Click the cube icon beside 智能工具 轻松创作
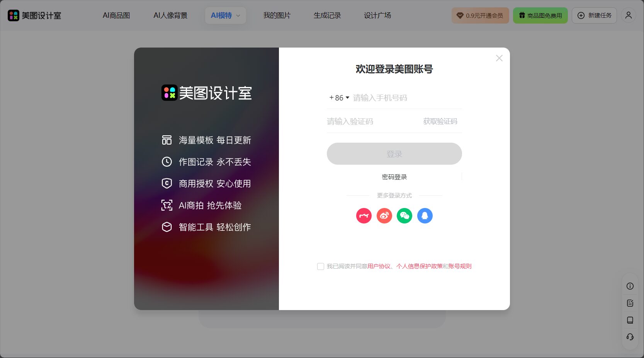Image resolution: width=644 pixels, height=358 pixels. pos(167,227)
